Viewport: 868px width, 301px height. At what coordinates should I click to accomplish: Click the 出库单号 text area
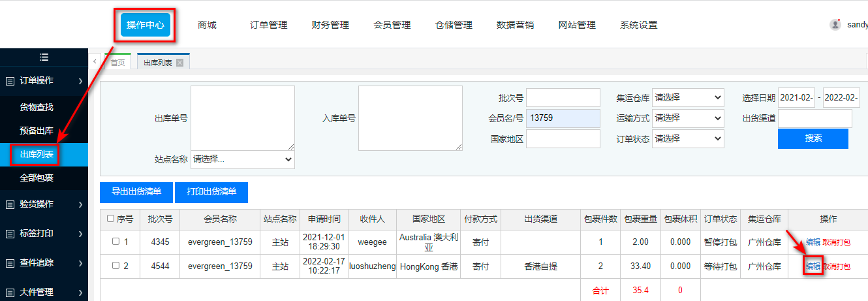point(243,118)
